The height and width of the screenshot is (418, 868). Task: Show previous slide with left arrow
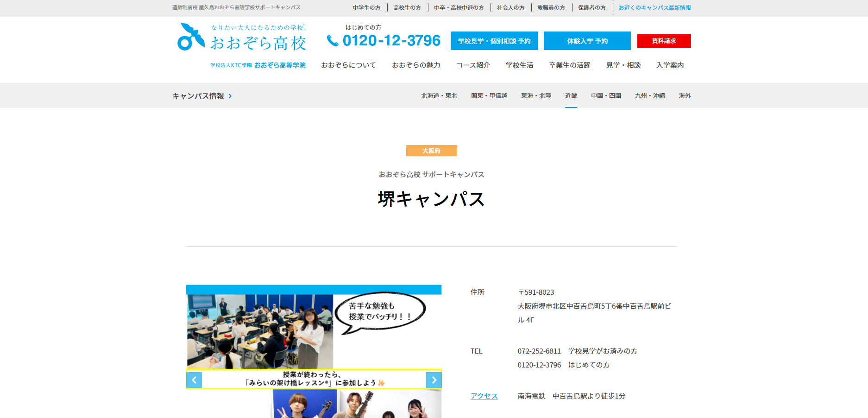[x=194, y=380]
